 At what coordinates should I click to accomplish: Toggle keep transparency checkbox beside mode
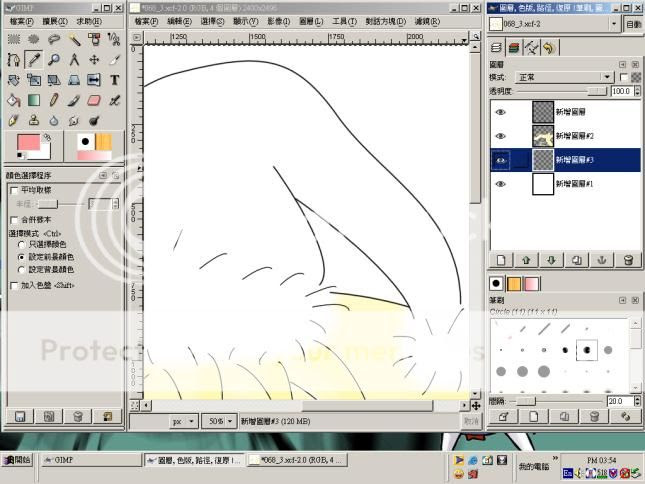(x=623, y=77)
